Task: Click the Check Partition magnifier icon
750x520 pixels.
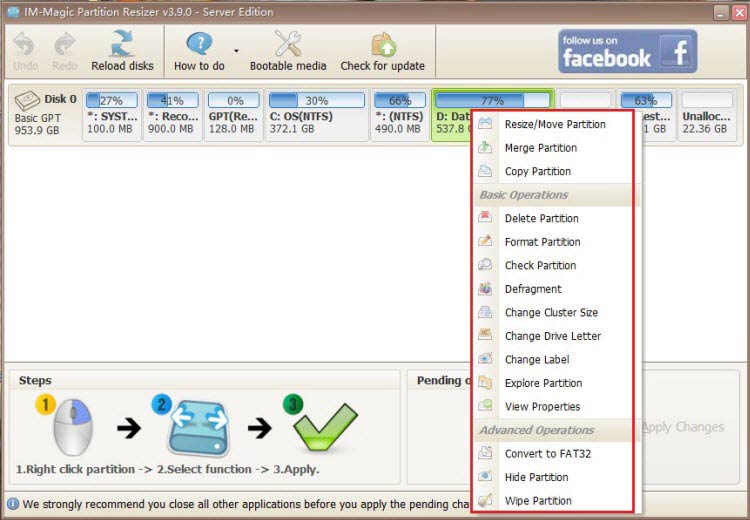Action: [485, 265]
